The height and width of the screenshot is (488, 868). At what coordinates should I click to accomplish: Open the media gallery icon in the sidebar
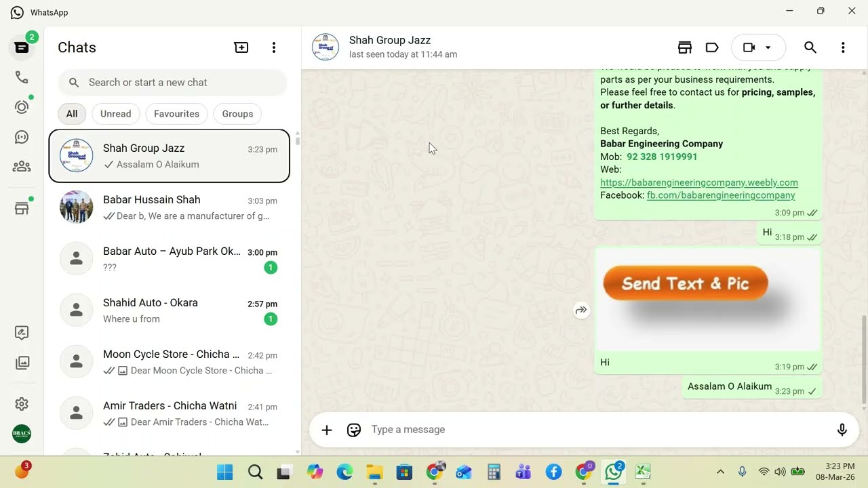pyautogui.click(x=22, y=363)
